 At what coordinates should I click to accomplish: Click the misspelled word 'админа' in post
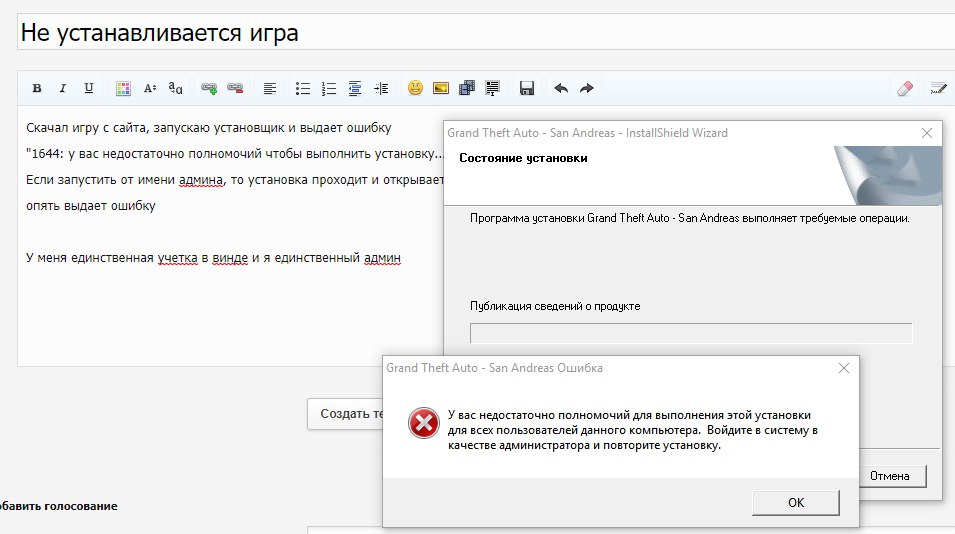click(x=200, y=180)
